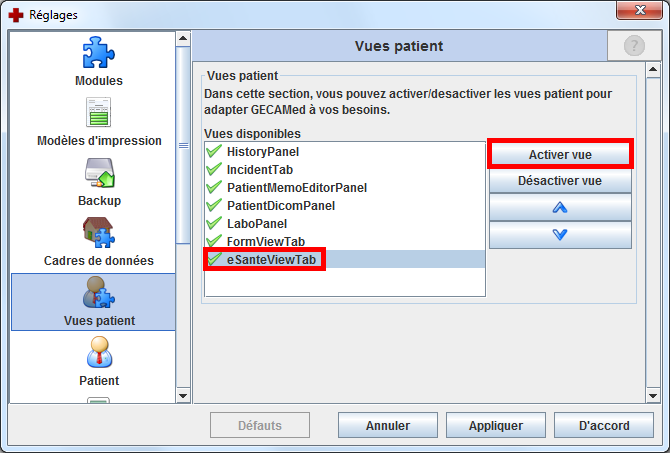670x453 pixels.
Task: Select the LaboPanel view entry
Action: tap(257, 223)
